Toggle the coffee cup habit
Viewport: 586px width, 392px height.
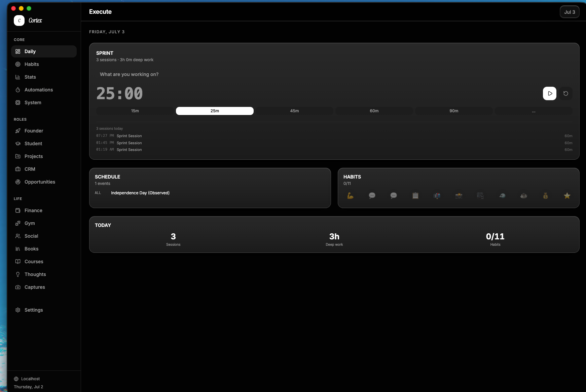click(x=524, y=196)
